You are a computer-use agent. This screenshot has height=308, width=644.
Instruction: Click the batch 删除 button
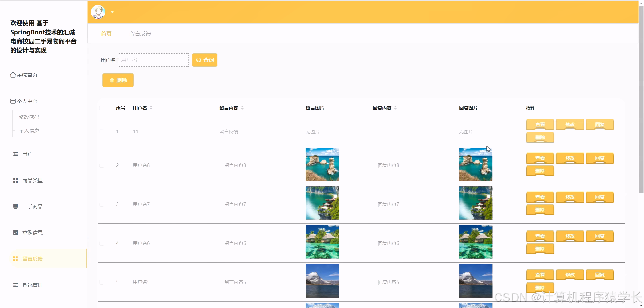click(118, 80)
